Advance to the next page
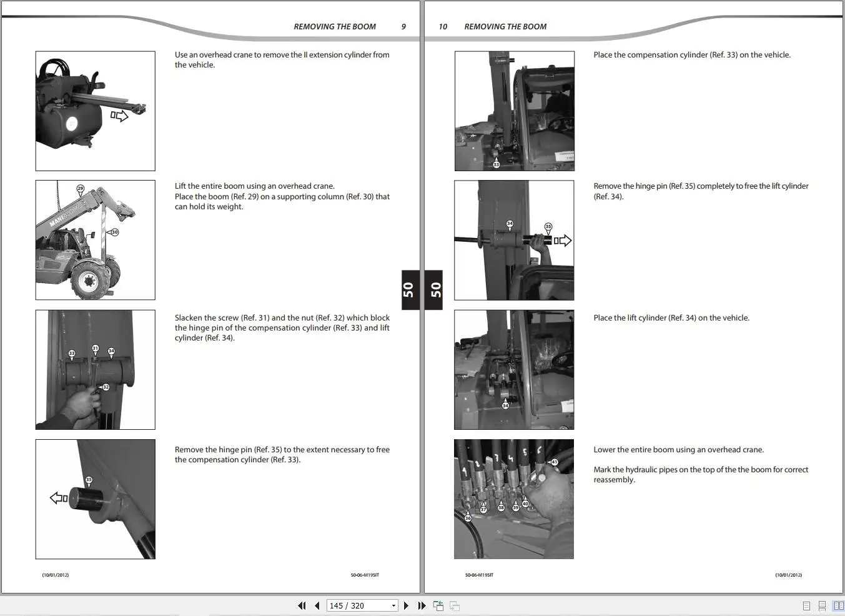845x616 pixels. click(407, 605)
